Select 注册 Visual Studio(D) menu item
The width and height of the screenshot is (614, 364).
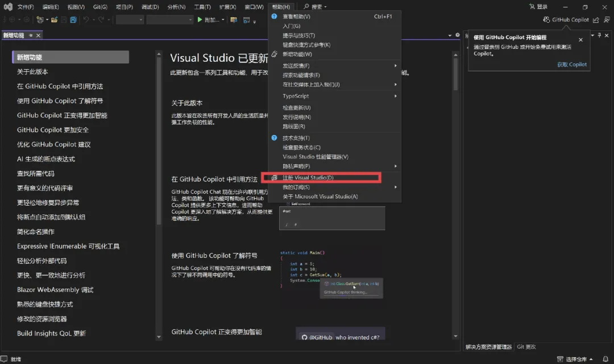click(335, 178)
